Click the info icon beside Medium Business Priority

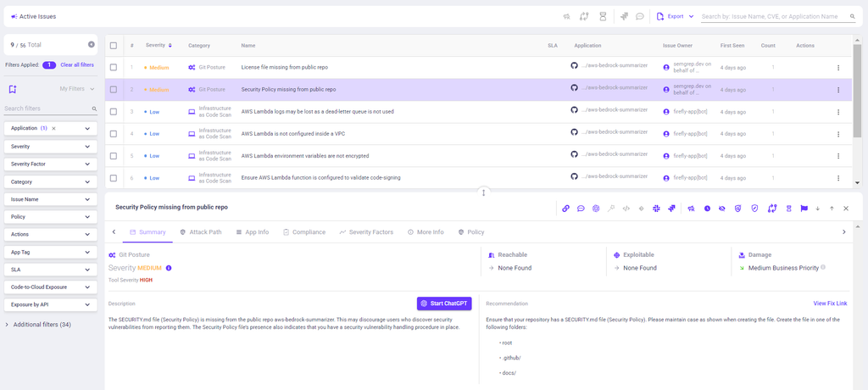coord(823,268)
